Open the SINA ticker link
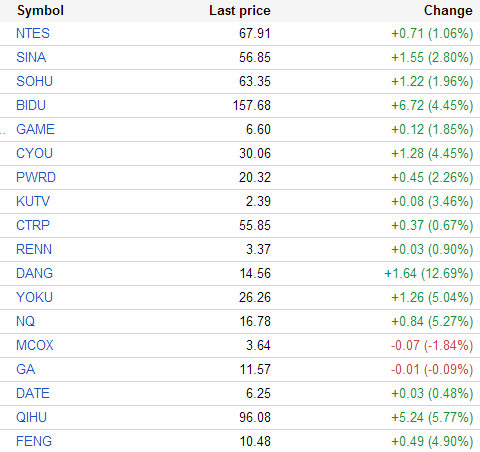480x452 pixels. point(31,57)
